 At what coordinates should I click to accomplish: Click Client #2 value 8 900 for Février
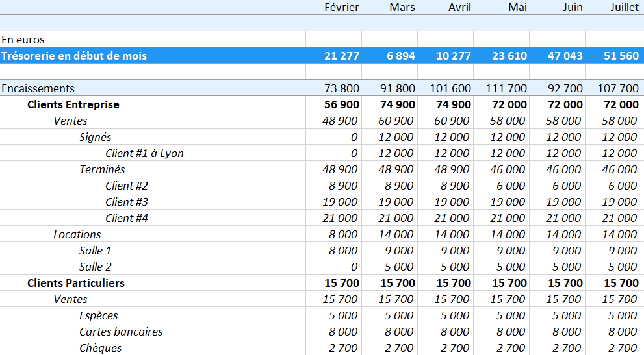pyautogui.click(x=343, y=186)
